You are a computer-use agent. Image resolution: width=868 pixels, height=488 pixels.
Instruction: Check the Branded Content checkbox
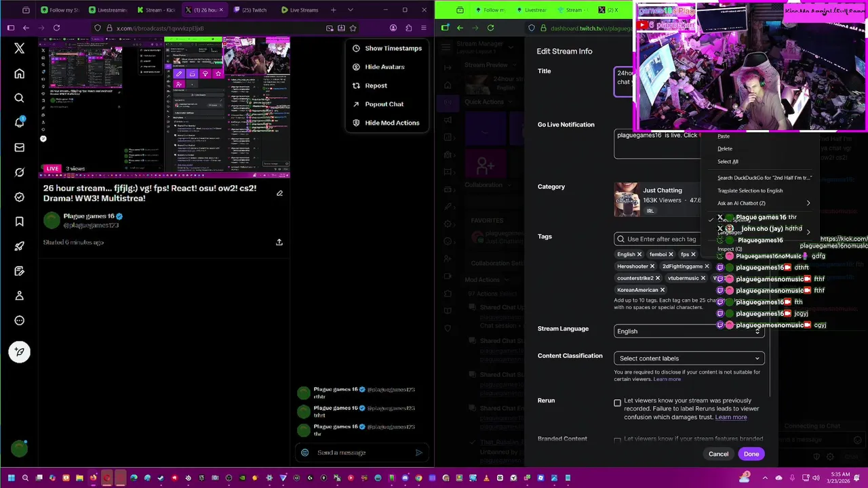click(x=617, y=441)
